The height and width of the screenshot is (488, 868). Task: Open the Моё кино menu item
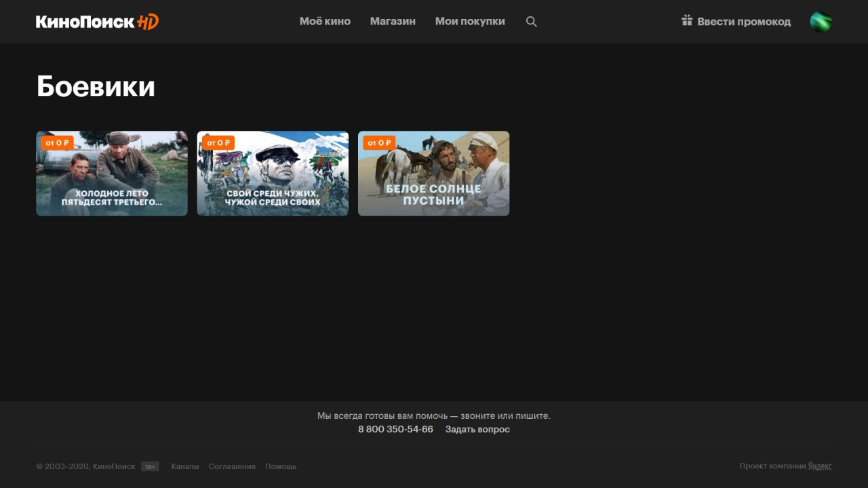click(x=325, y=22)
